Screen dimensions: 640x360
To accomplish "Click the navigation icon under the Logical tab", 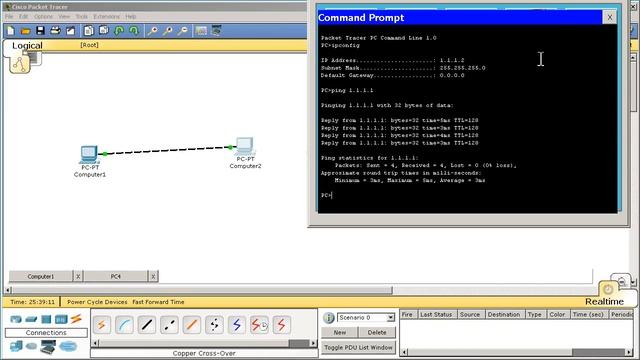I will click(x=20, y=64).
